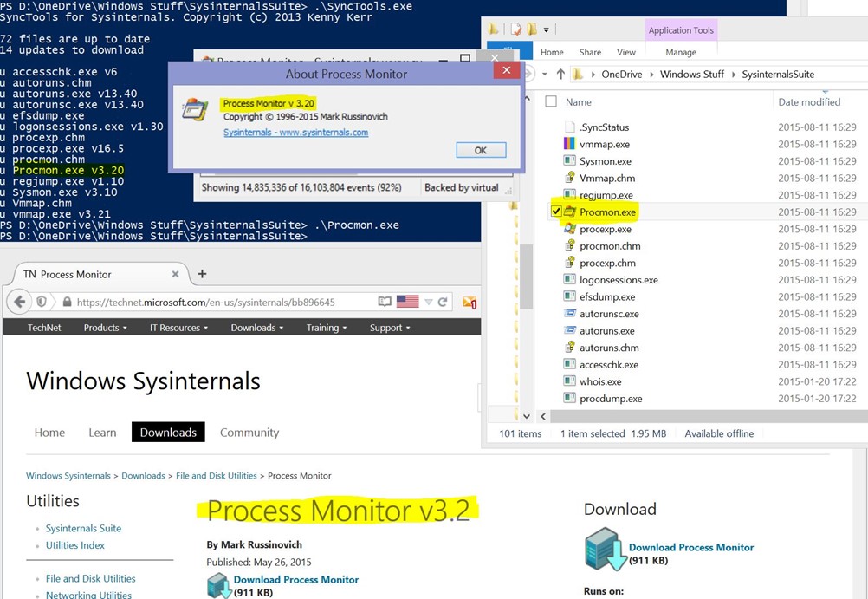868x599 pixels.
Task: Open the URL history dropdown arrow in Firefox
Action: [428, 302]
